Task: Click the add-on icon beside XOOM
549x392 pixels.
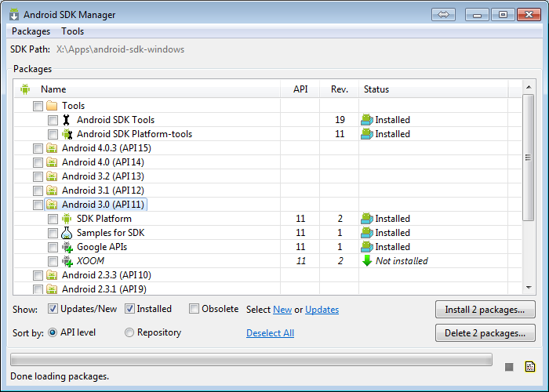Action: point(67,261)
